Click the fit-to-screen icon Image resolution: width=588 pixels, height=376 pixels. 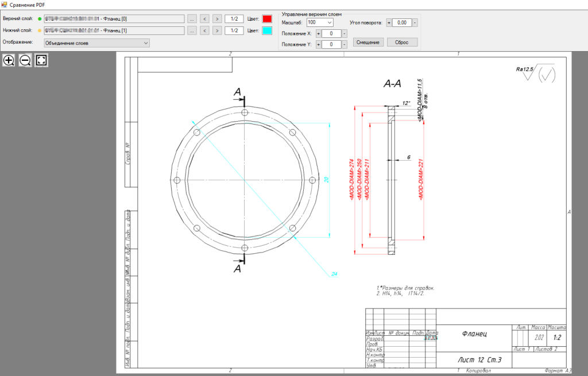(41, 60)
